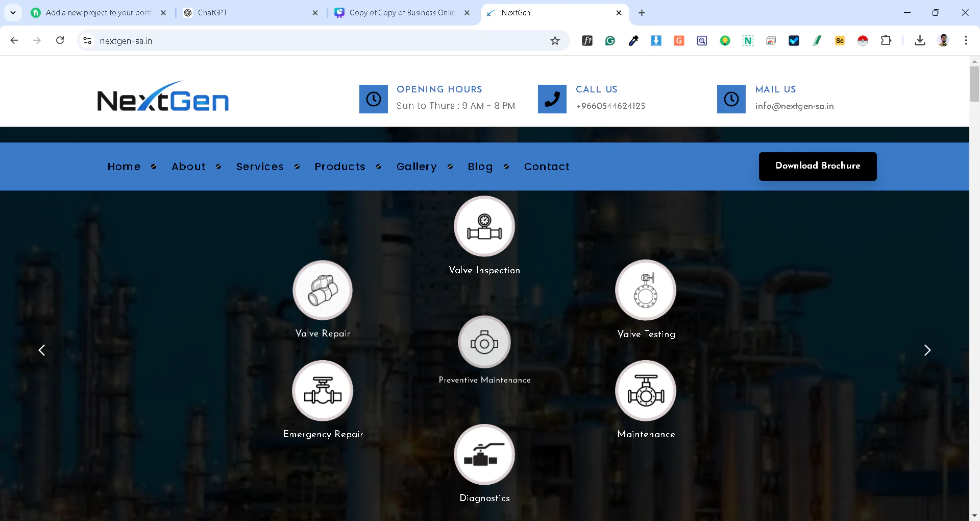Open the Gallery menu item
Viewport: 980px width, 521px height.
pos(416,167)
